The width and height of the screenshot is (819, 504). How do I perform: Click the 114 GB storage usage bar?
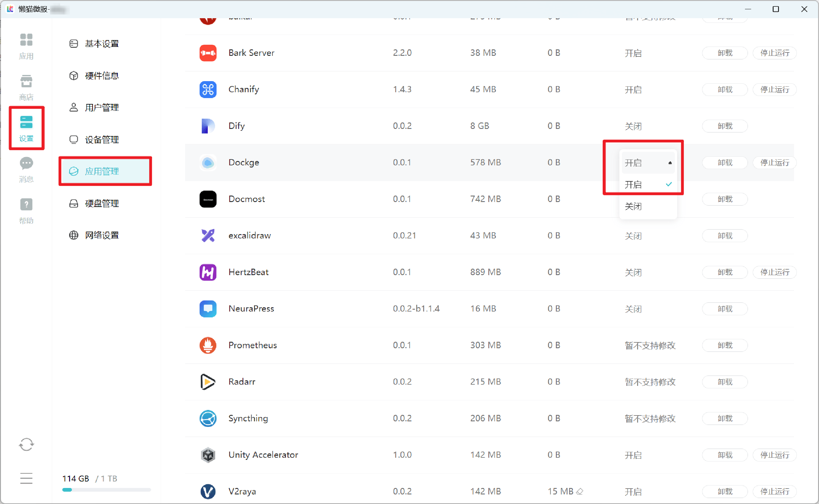(106, 490)
